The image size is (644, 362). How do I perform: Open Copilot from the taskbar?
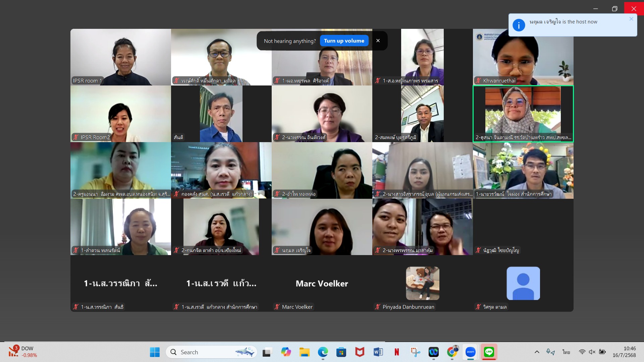[x=286, y=352]
